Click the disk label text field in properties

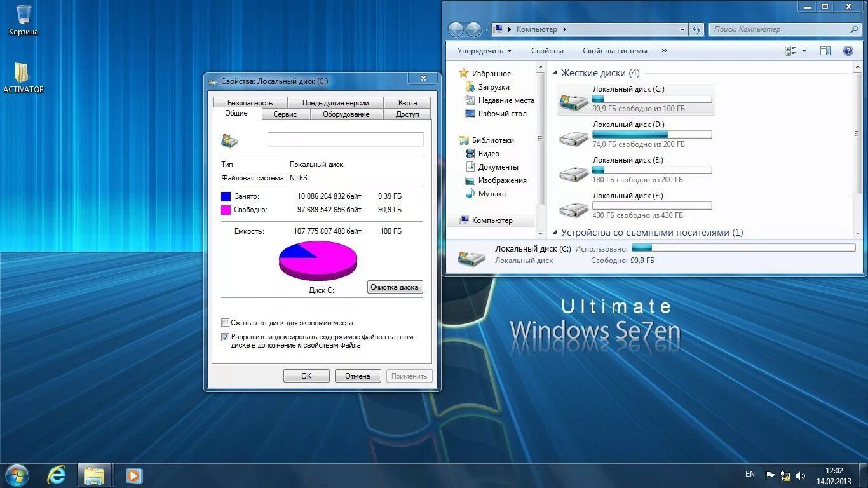tap(345, 140)
